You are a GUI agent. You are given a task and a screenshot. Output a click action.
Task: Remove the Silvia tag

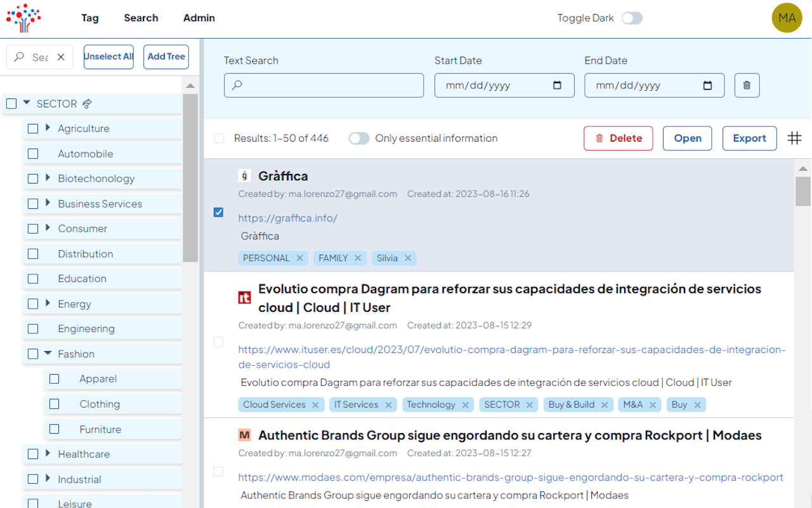408,258
